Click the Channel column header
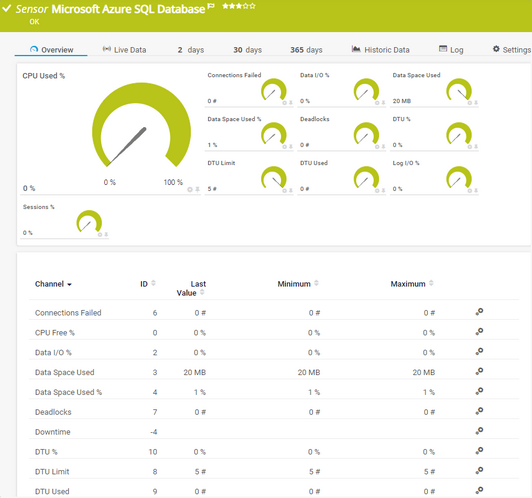 point(49,284)
